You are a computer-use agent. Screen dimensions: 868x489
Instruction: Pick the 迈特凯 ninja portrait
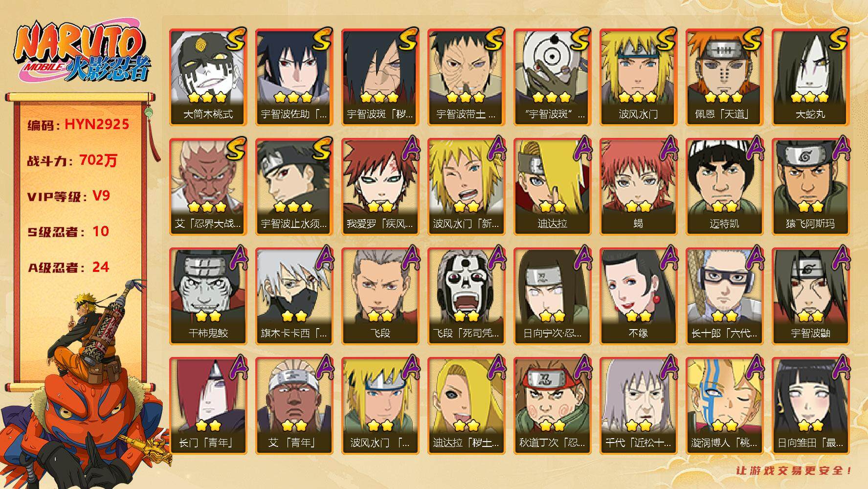pos(724,187)
